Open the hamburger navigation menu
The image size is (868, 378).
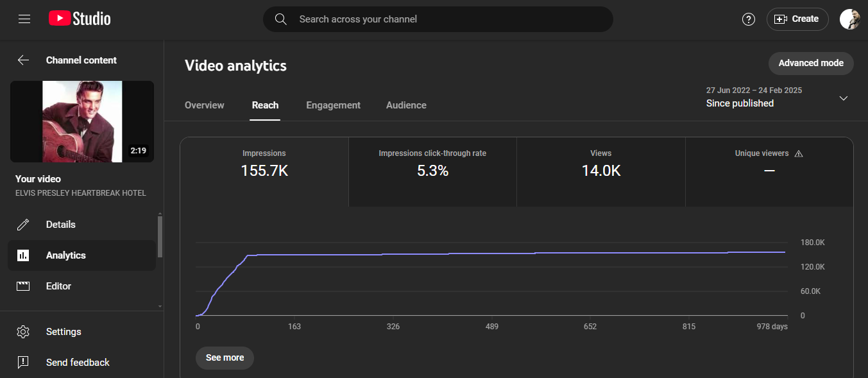24,19
